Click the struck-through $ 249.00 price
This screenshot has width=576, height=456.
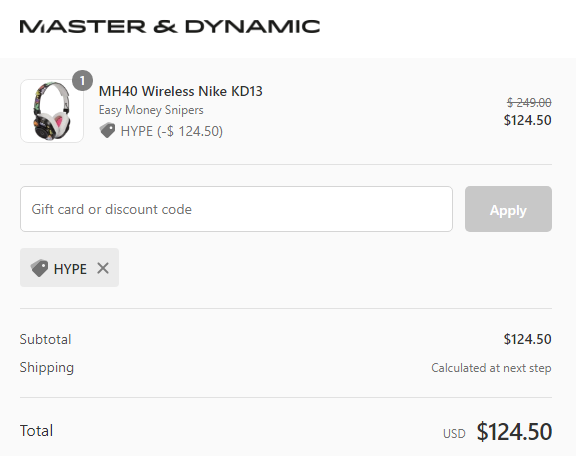(529, 103)
